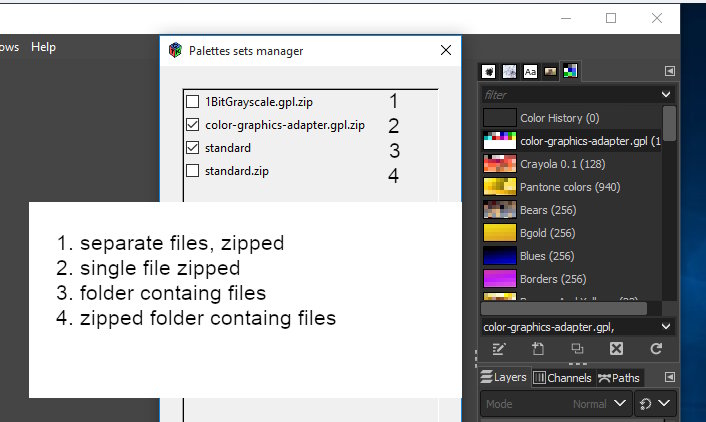706x422 pixels.
Task: Select the Bears (256) palette
Action: click(571, 210)
